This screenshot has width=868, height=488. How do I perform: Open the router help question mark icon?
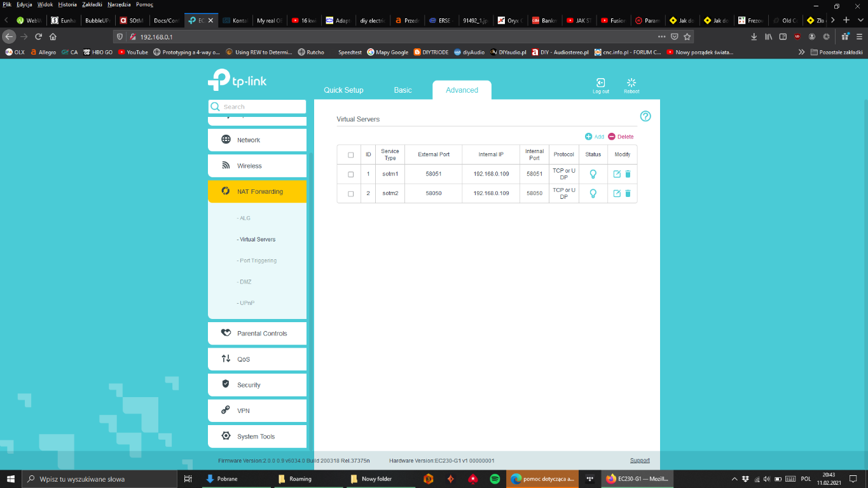pos(645,116)
